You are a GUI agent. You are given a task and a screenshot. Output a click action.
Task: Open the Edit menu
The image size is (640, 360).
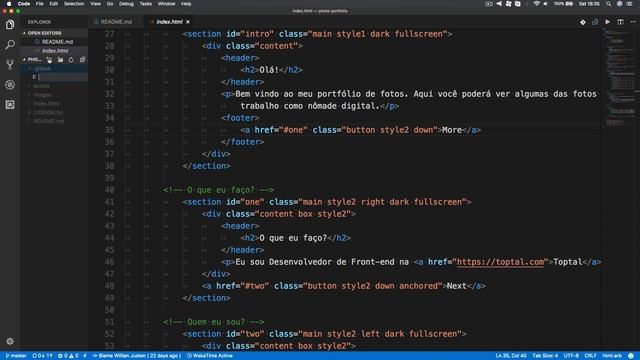click(53, 4)
